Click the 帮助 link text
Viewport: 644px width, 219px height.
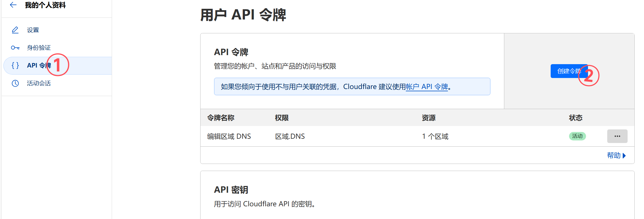tap(613, 155)
